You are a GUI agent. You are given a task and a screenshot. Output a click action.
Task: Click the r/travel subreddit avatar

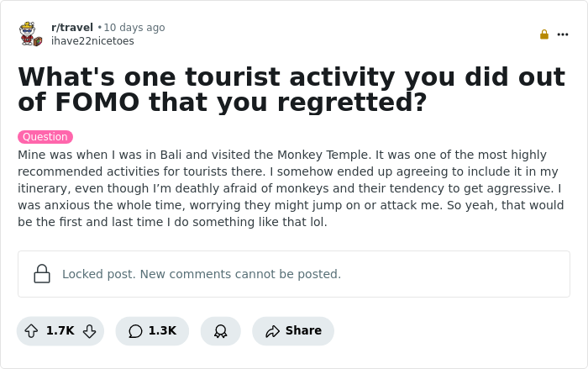coord(31,34)
